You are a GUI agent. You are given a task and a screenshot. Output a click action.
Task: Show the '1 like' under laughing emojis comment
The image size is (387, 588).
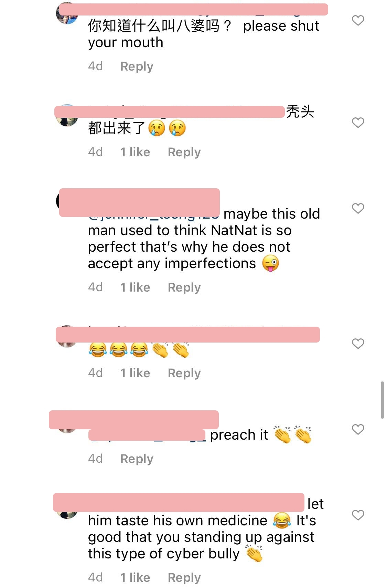coord(135,373)
